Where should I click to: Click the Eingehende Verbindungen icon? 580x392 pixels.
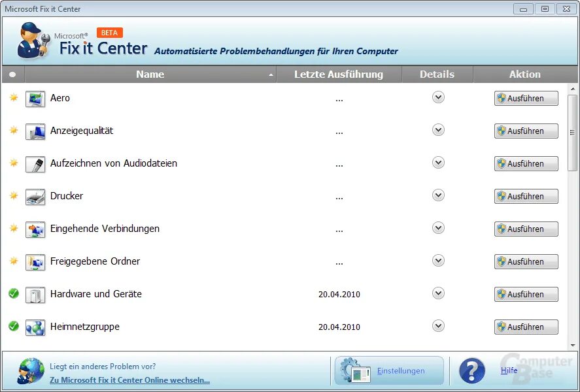click(x=35, y=230)
